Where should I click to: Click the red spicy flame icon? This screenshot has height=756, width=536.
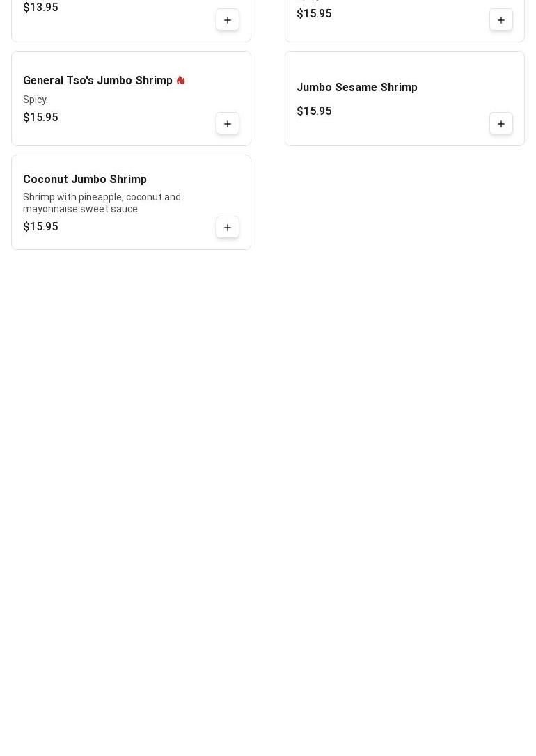(181, 81)
